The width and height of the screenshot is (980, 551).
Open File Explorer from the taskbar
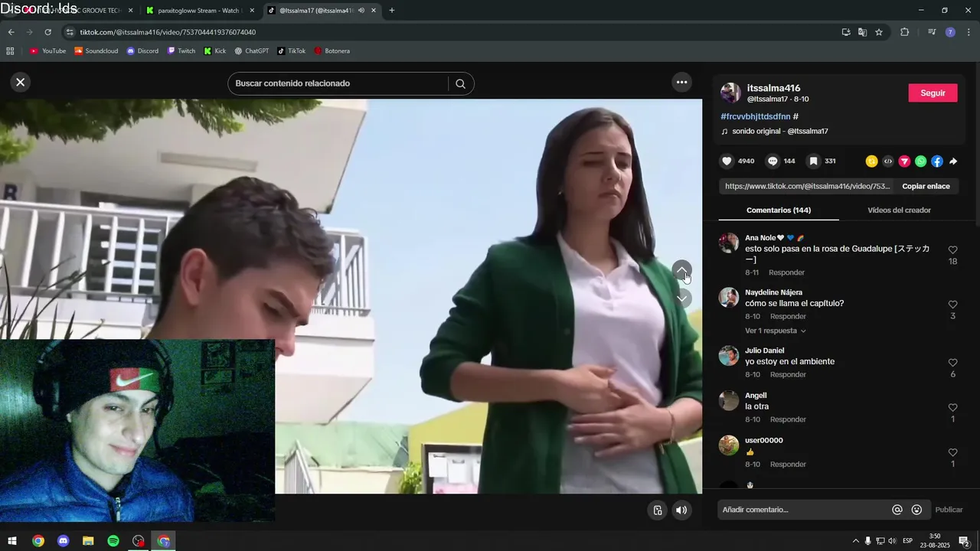88,541
